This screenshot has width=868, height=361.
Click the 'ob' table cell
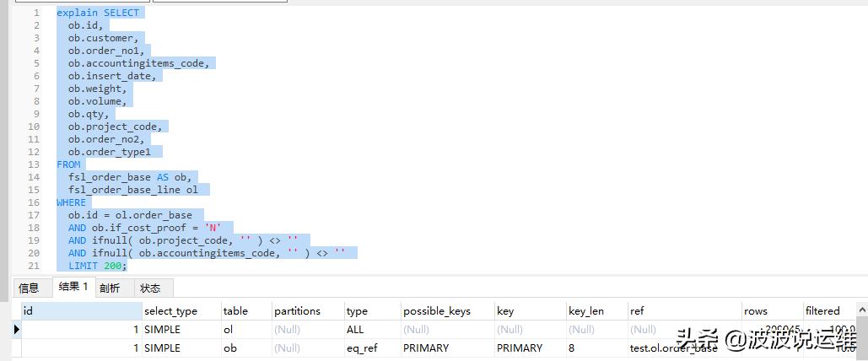coord(246,348)
